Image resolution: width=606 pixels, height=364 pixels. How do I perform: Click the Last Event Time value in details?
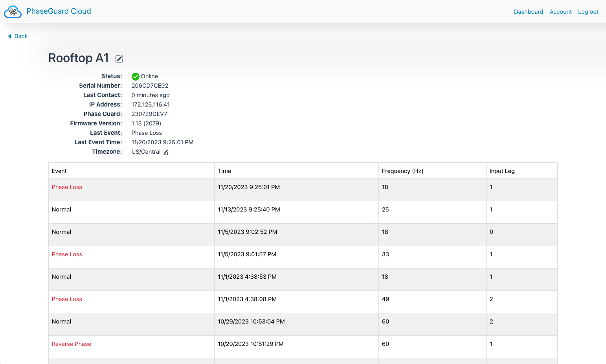tap(162, 142)
